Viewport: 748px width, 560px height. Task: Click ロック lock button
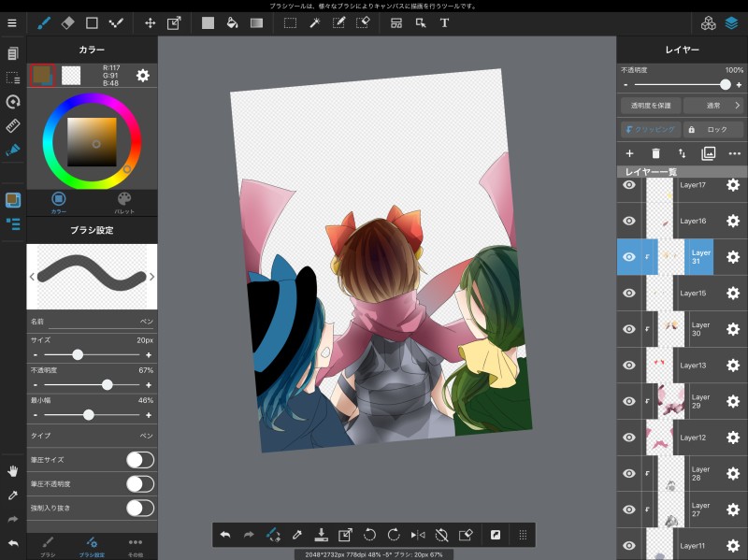pos(713,129)
